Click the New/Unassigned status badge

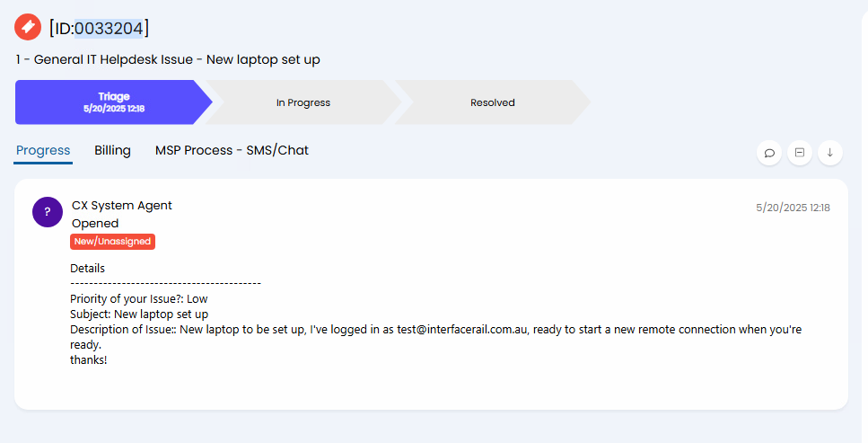pos(112,241)
